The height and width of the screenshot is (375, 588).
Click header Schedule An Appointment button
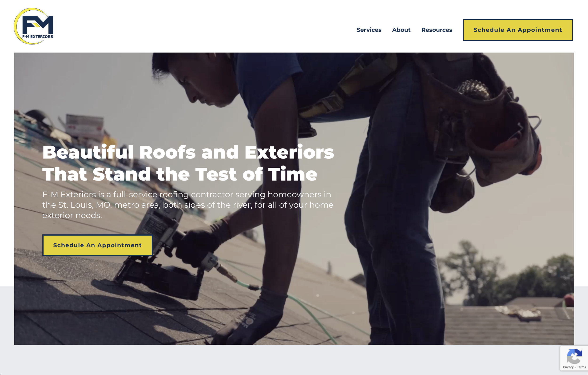pyautogui.click(x=518, y=30)
